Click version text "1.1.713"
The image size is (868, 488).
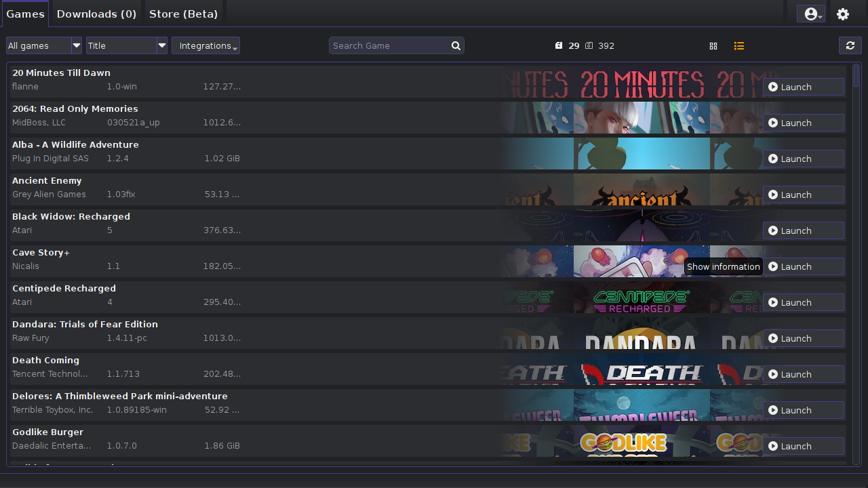(123, 373)
